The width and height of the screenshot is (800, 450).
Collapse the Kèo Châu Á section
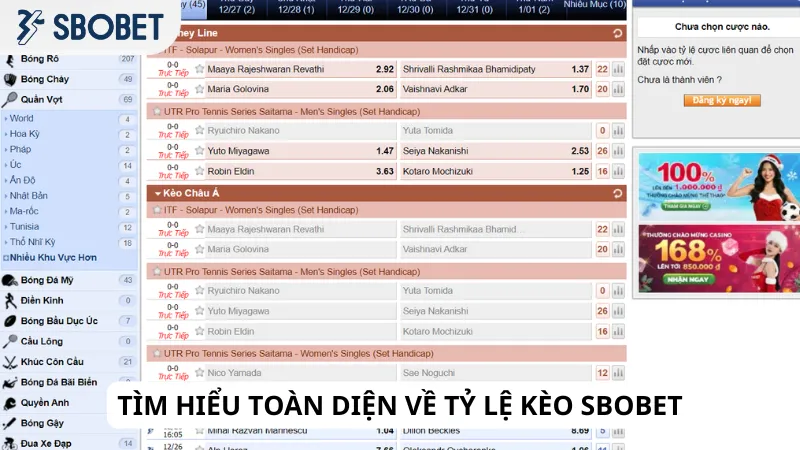click(x=158, y=193)
